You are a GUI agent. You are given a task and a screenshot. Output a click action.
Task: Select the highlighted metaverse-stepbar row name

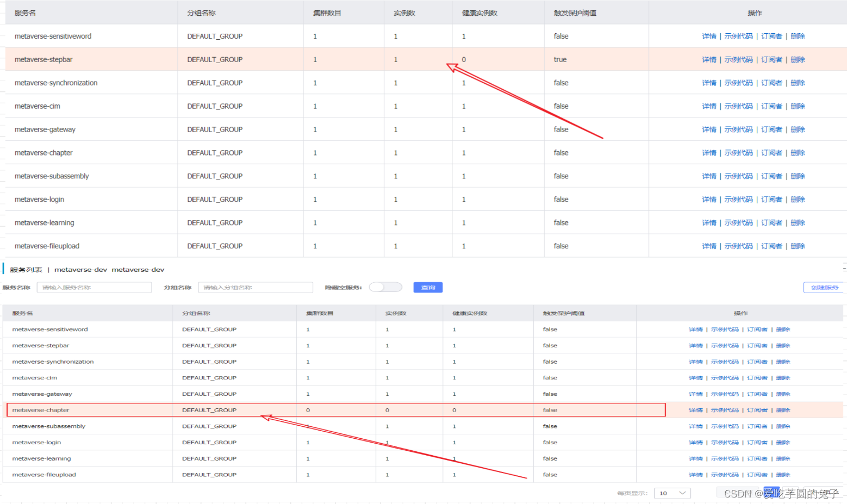tap(43, 59)
